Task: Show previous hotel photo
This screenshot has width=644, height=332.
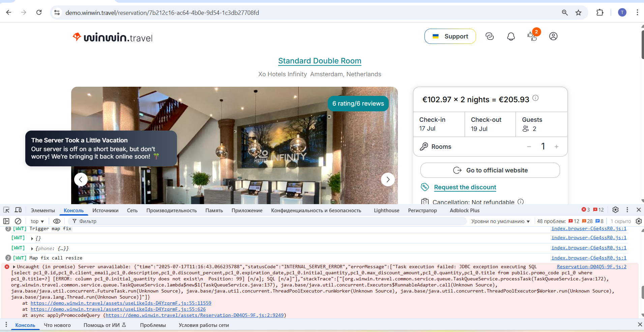Action: [81, 179]
